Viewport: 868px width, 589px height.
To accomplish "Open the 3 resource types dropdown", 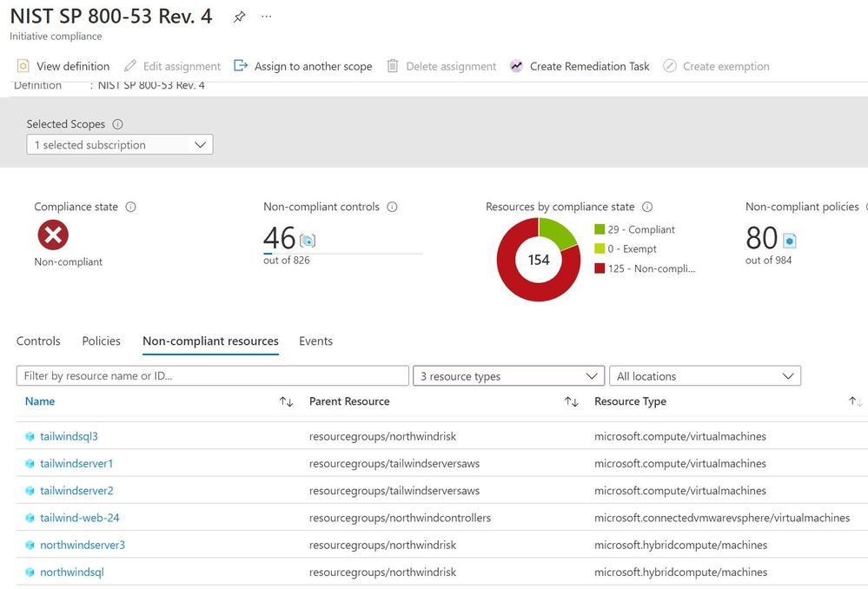I will tap(508, 376).
